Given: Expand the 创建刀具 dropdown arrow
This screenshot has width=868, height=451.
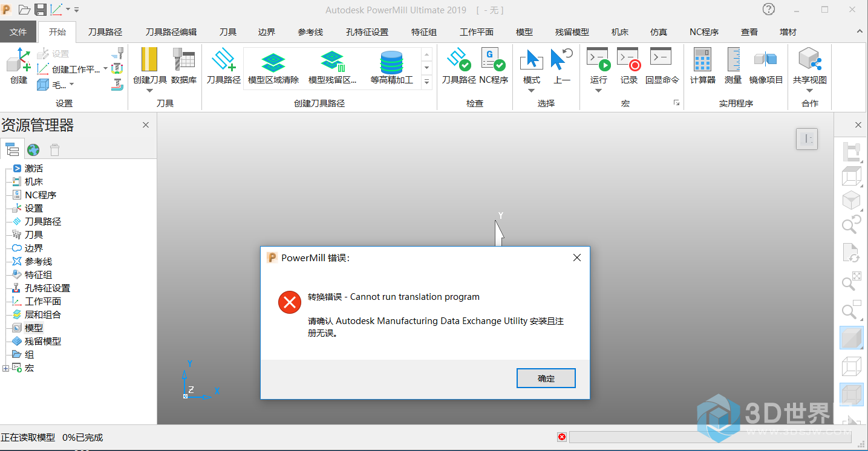Looking at the screenshot, I should (x=149, y=91).
